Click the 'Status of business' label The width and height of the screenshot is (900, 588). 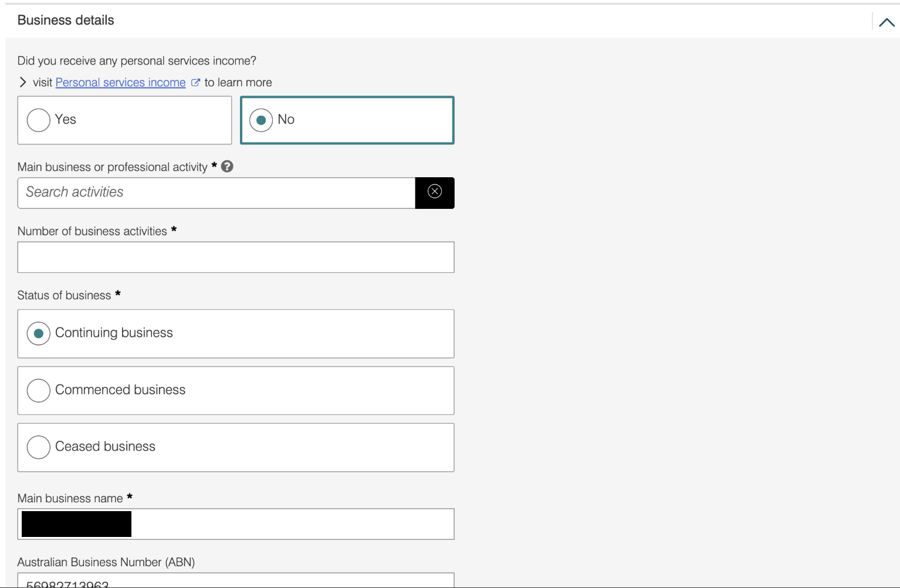(65, 295)
